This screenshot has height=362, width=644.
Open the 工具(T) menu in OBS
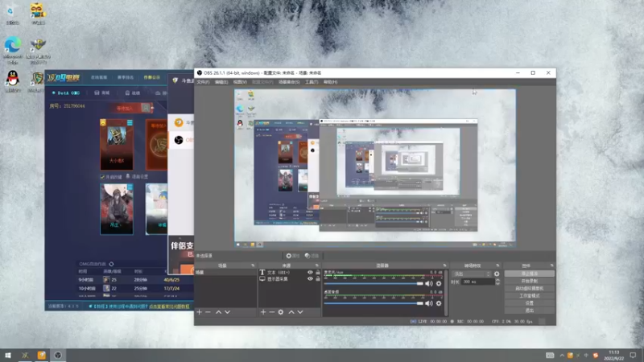pyautogui.click(x=312, y=82)
